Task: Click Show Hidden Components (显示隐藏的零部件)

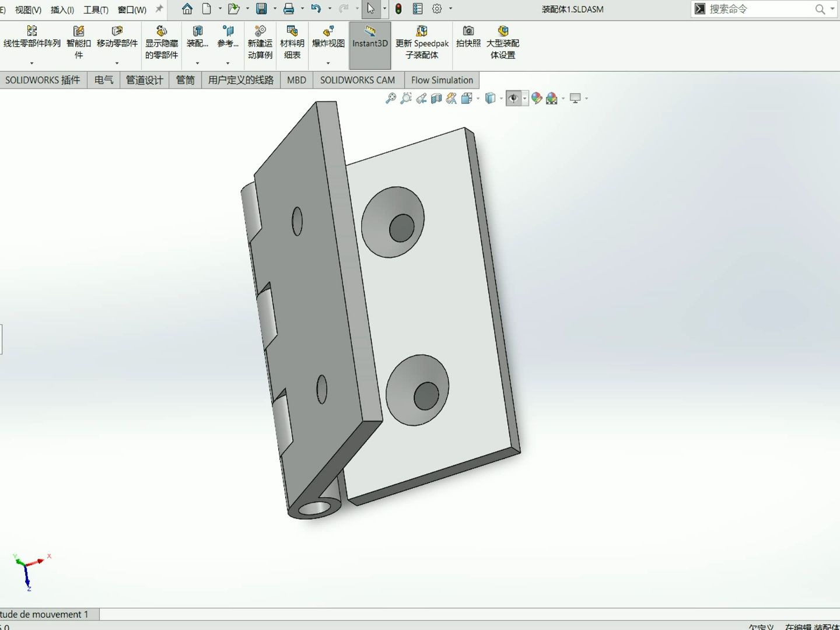Action: [x=162, y=42]
